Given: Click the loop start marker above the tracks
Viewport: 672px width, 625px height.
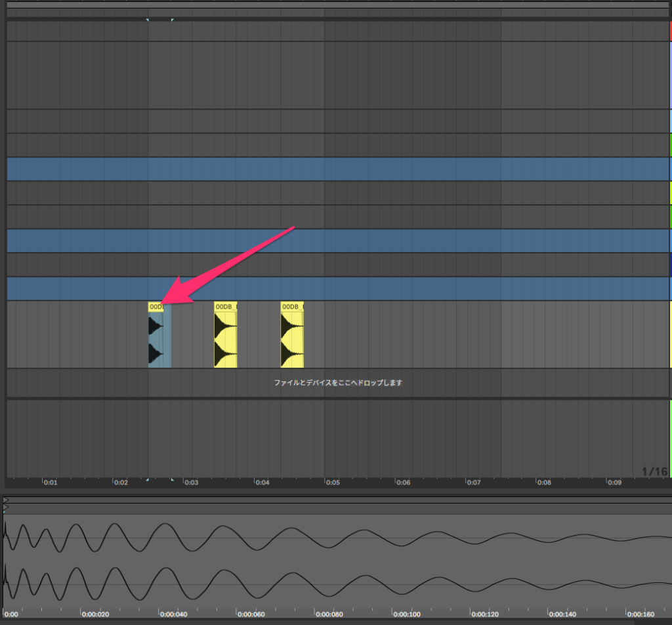Looking at the screenshot, I should (x=148, y=20).
